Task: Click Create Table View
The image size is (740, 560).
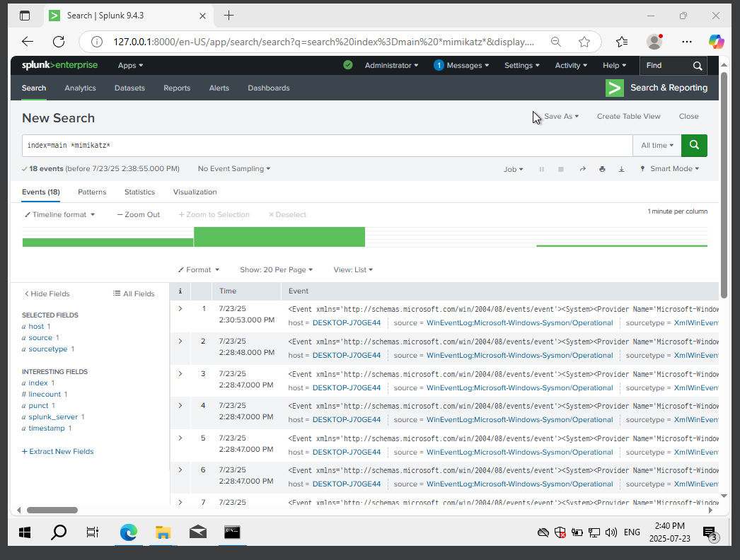Action: coord(629,117)
